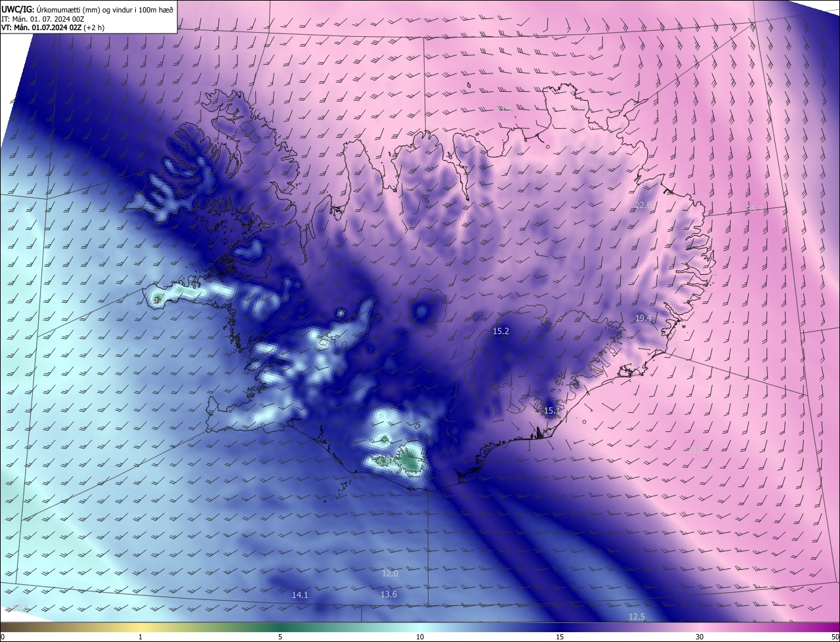Click the 14.1 value label in the ocean
The width and height of the screenshot is (840, 642).
click(x=300, y=595)
